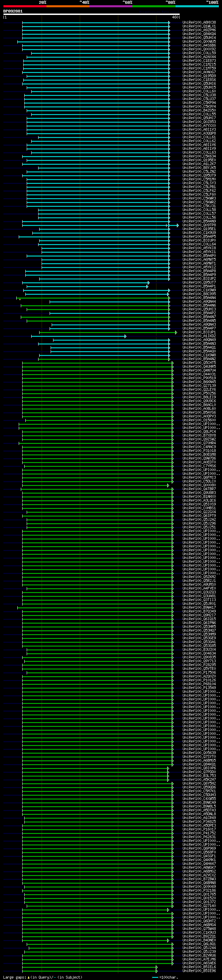Select the UniRef100_A7EJM6 label

point(199,959)
